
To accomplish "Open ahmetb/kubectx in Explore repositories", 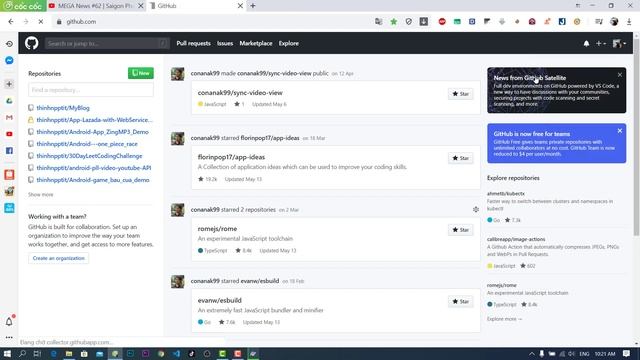I will [506, 193].
